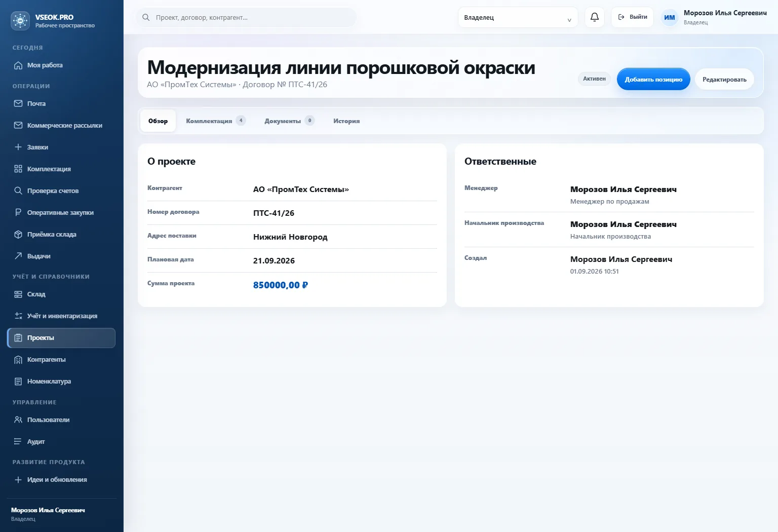Click contractor value АО «ПромТех Системы»
Screen dimensions: 778x532
(x=301, y=189)
